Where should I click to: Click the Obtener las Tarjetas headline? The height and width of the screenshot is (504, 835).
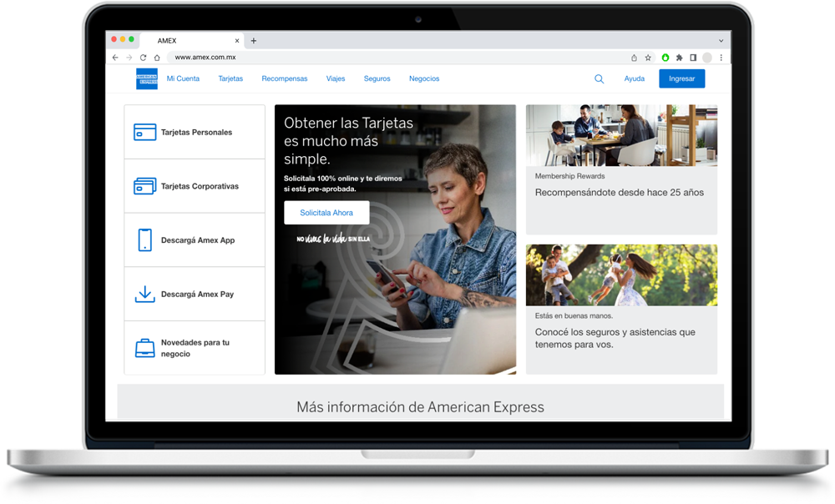click(x=348, y=141)
